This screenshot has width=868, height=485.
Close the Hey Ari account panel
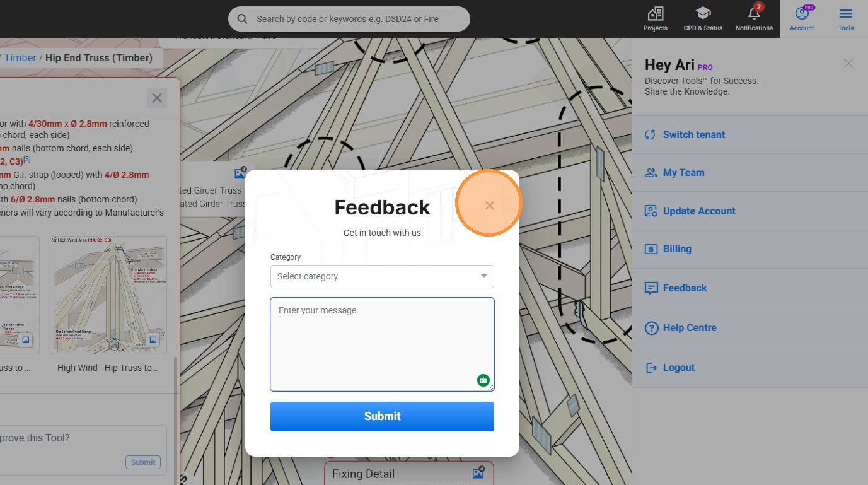pos(848,63)
